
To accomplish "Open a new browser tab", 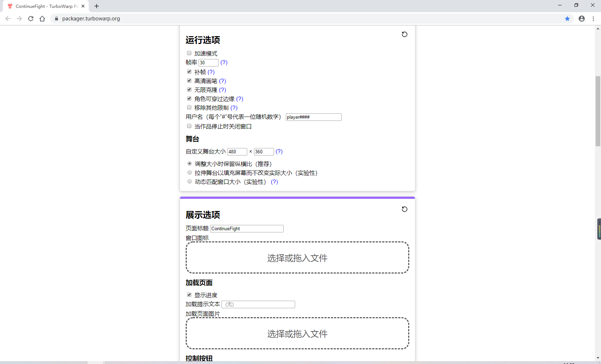I will pos(97,6).
